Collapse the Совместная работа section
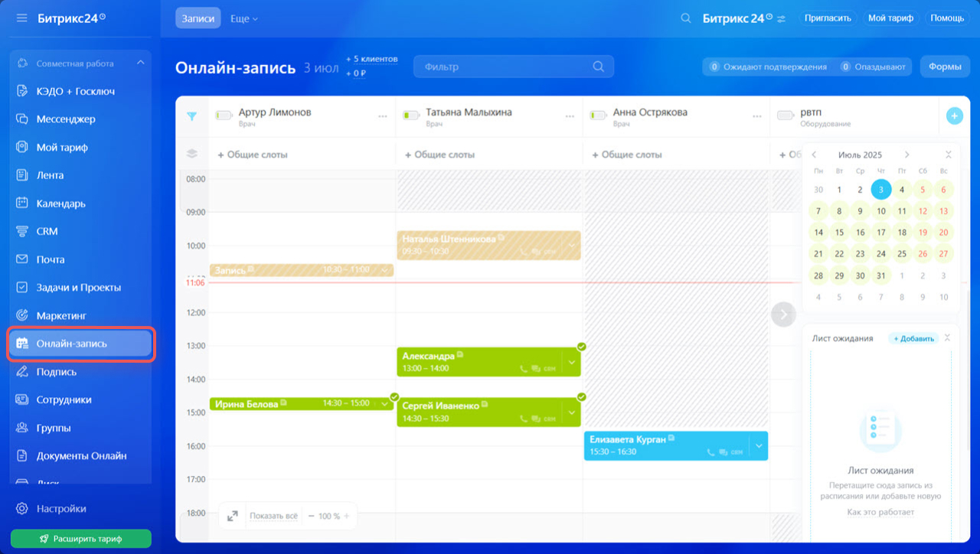 (x=140, y=64)
